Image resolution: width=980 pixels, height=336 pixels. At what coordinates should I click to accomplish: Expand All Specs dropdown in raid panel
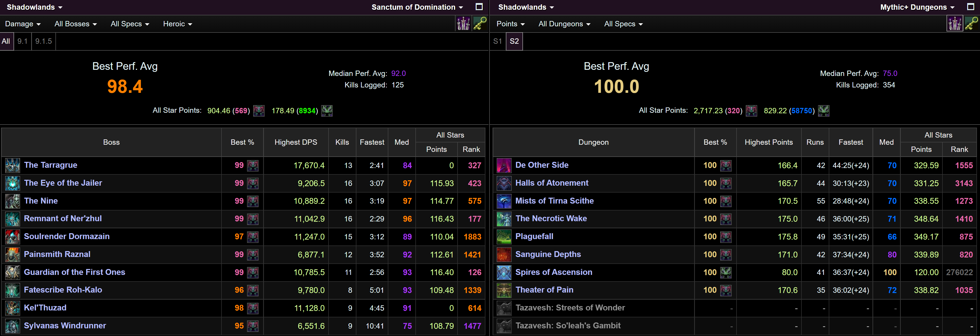click(130, 24)
